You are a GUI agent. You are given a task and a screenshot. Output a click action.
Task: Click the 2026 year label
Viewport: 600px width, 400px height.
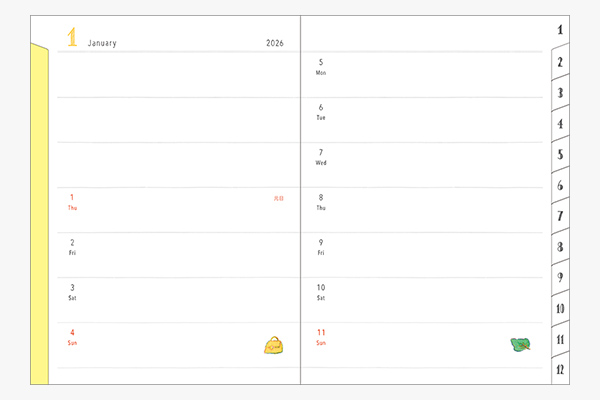click(275, 43)
